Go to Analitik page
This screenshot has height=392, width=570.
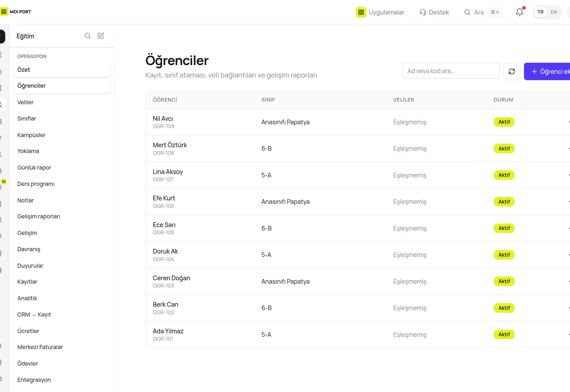[x=62, y=298]
